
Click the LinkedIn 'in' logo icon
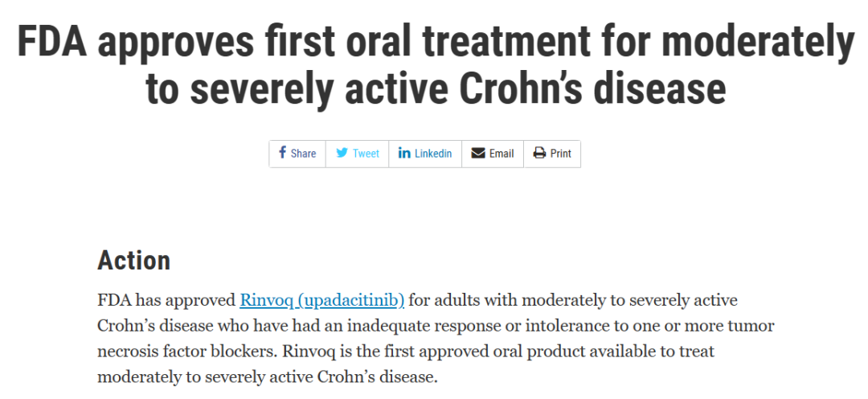point(404,153)
